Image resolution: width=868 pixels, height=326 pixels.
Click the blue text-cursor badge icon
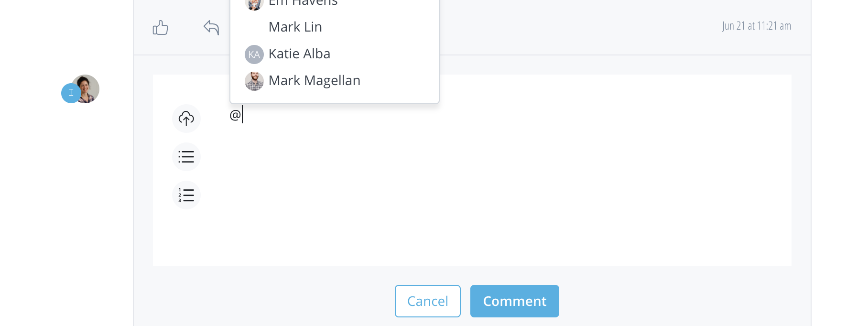coord(71,93)
